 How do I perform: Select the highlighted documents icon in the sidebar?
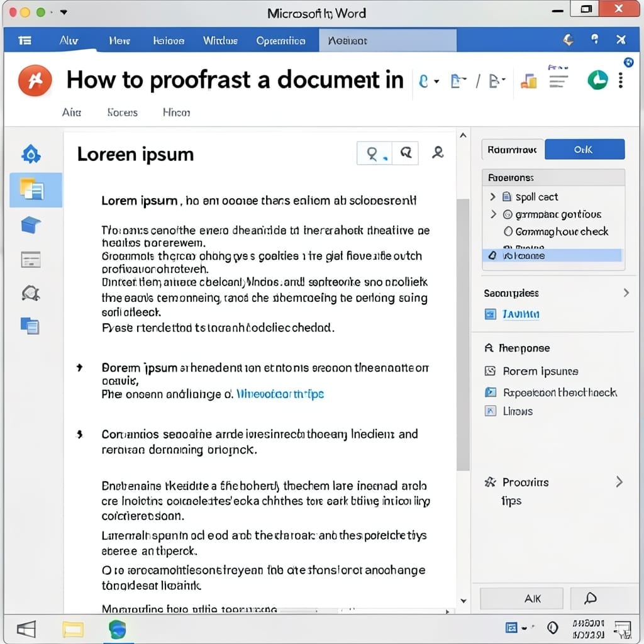coord(36,190)
